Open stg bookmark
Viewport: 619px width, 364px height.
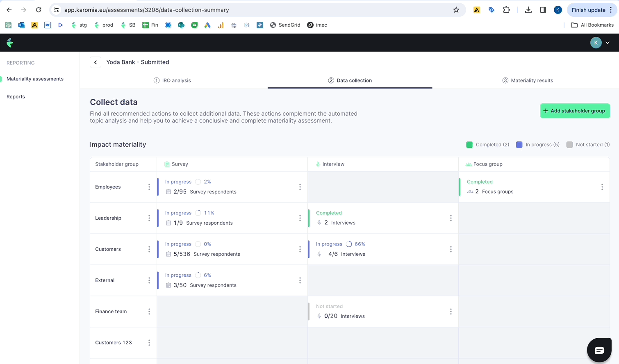click(x=79, y=25)
